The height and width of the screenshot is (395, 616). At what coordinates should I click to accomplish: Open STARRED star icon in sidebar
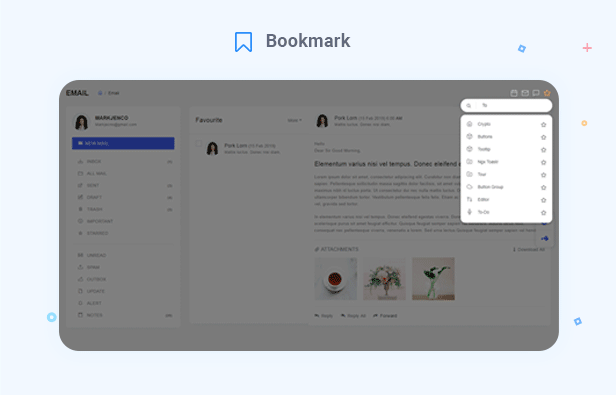[x=80, y=233]
